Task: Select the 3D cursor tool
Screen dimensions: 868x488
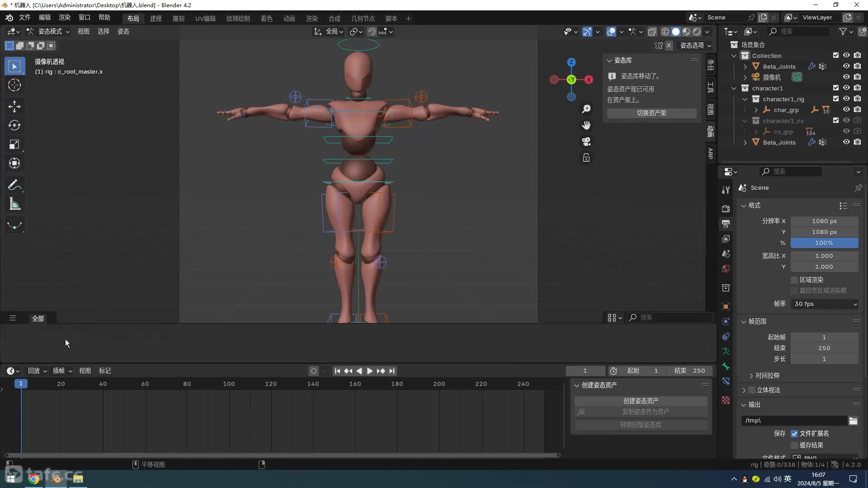Action: pyautogui.click(x=14, y=85)
